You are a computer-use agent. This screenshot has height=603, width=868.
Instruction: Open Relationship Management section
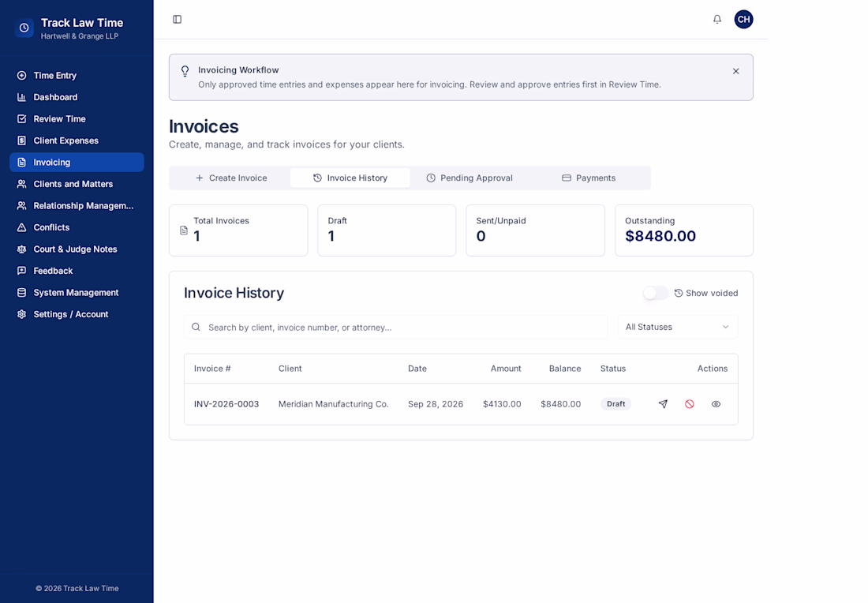[x=77, y=205]
